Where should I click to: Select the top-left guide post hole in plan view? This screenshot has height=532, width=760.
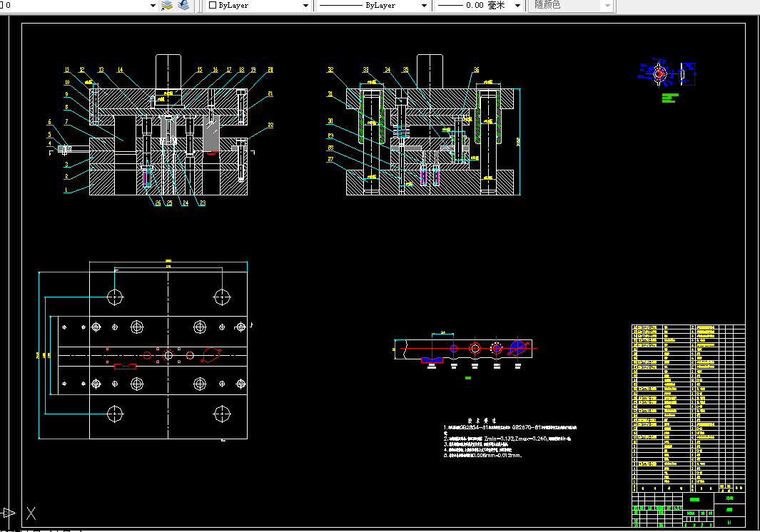pos(115,297)
